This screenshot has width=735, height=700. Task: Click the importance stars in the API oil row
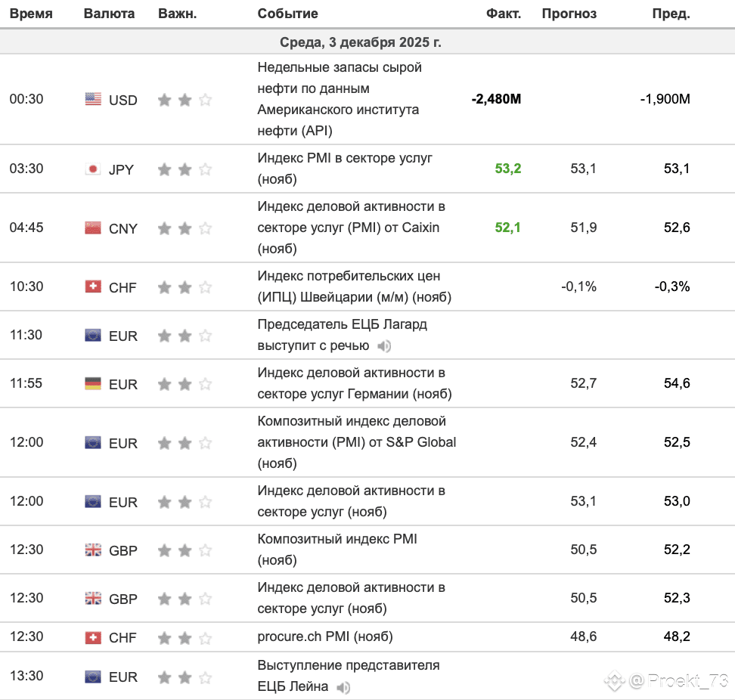pyautogui.click(x=185, y=100)
